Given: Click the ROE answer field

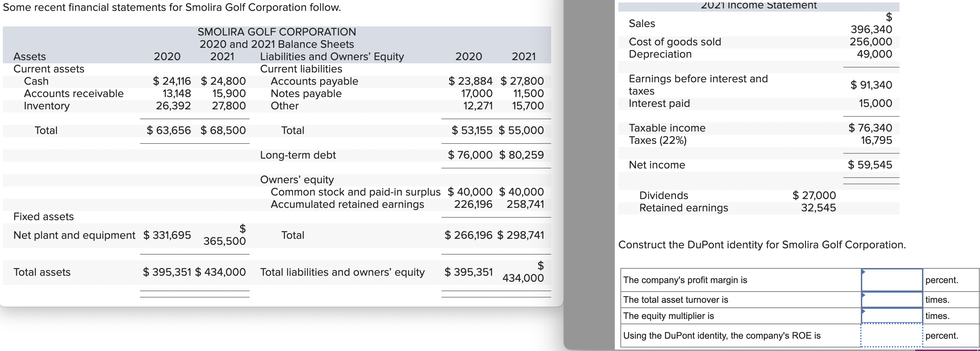Looking at the screenshot, I should 891,336.
